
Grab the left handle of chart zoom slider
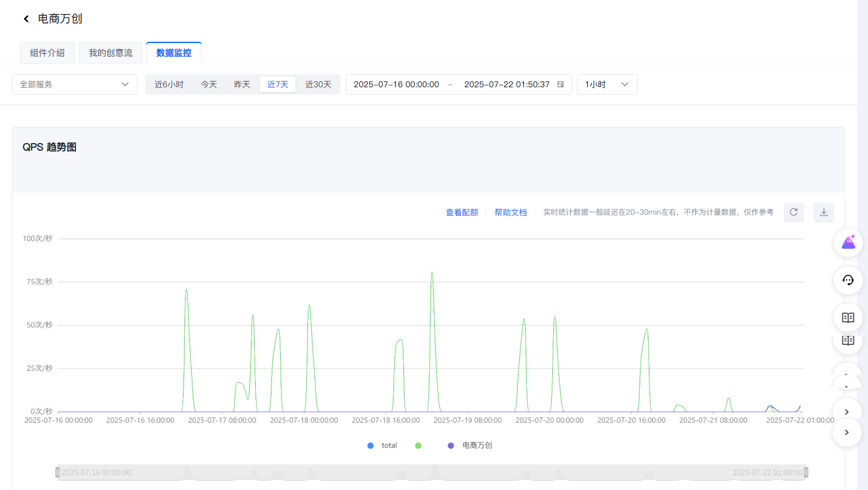click(x=57, y=473)
